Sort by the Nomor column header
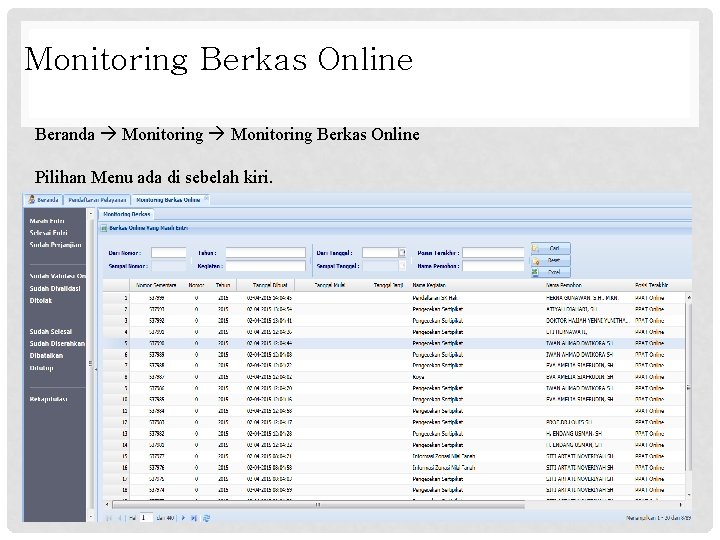Screen dimensions: 720x540 (196, 285)
